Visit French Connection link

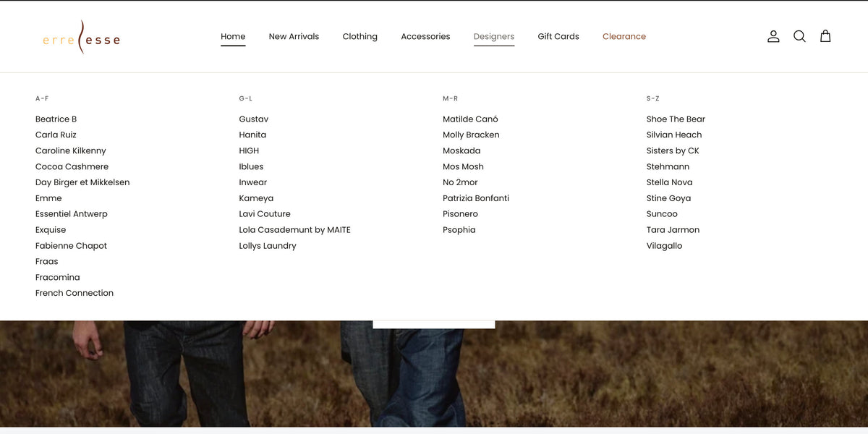coord(75,293)
